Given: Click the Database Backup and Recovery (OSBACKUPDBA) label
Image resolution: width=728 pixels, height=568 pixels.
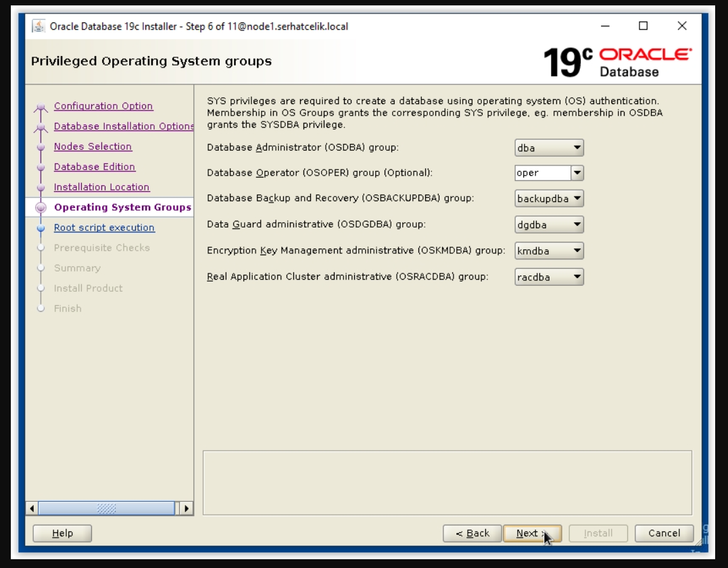Looking at the screenshot, I should point(340,198).
